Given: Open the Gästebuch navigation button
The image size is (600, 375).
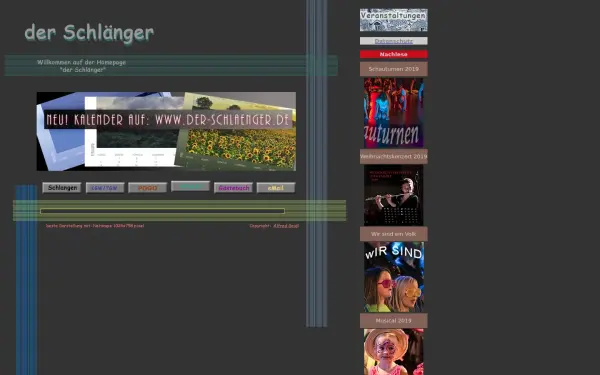Looking at the screenshot, I should coord(233,188).
